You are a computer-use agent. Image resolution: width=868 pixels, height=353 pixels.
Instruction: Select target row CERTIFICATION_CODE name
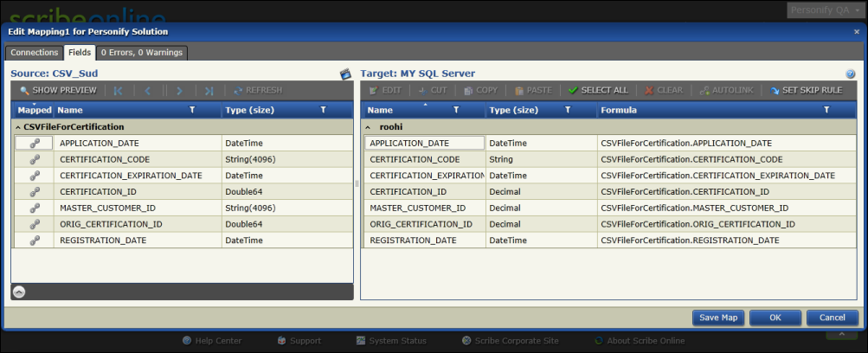click(415, 159)
